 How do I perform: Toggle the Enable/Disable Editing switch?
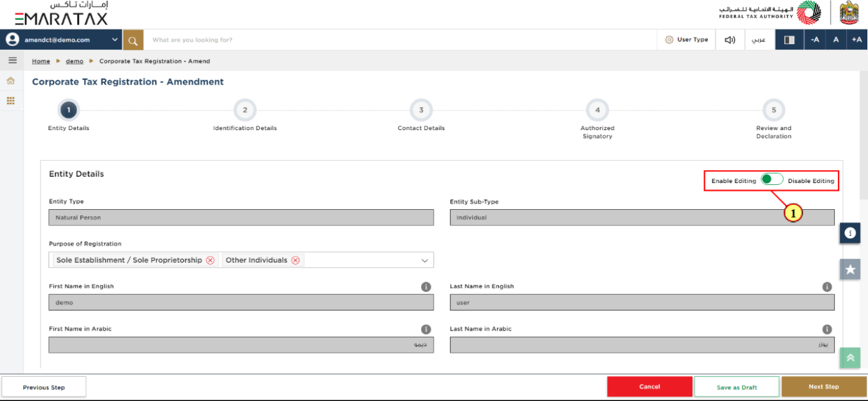772,179
